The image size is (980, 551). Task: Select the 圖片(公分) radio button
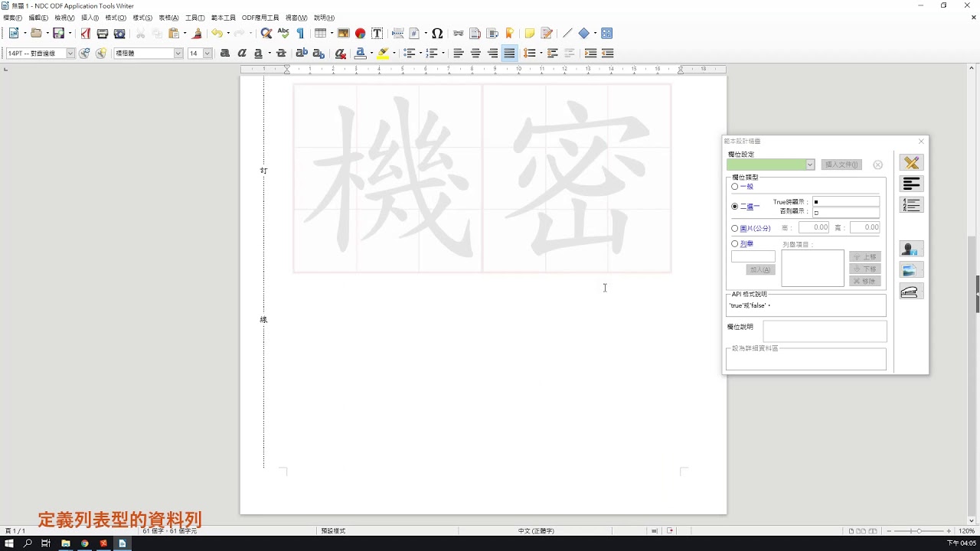click(x=735, y=228)
